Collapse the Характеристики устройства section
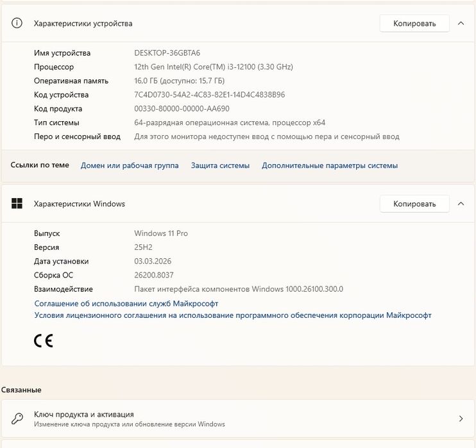Screen dimensions: 476x448 (x=461, y=24)
